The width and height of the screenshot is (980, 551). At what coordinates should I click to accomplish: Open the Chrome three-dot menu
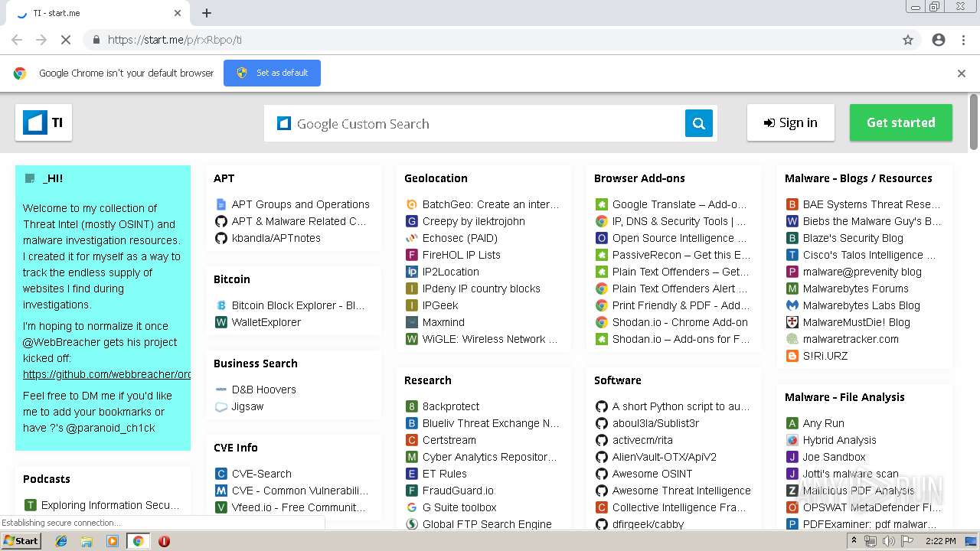[963, 40]
